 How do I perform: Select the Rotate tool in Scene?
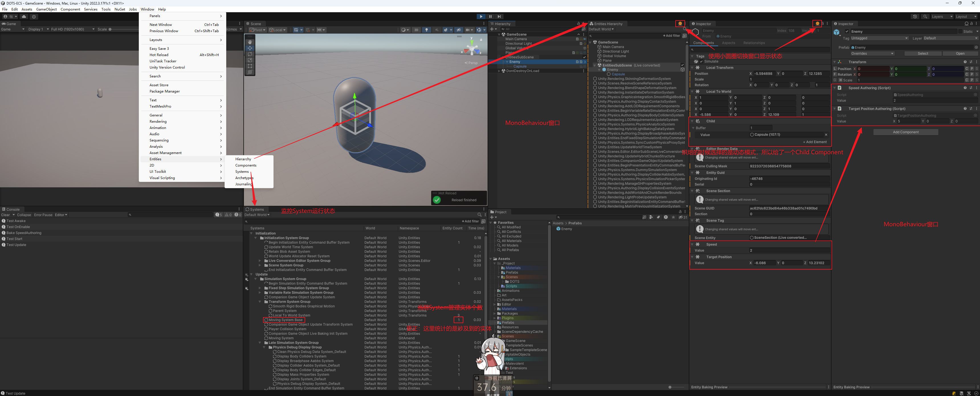(x=250, y=54)
